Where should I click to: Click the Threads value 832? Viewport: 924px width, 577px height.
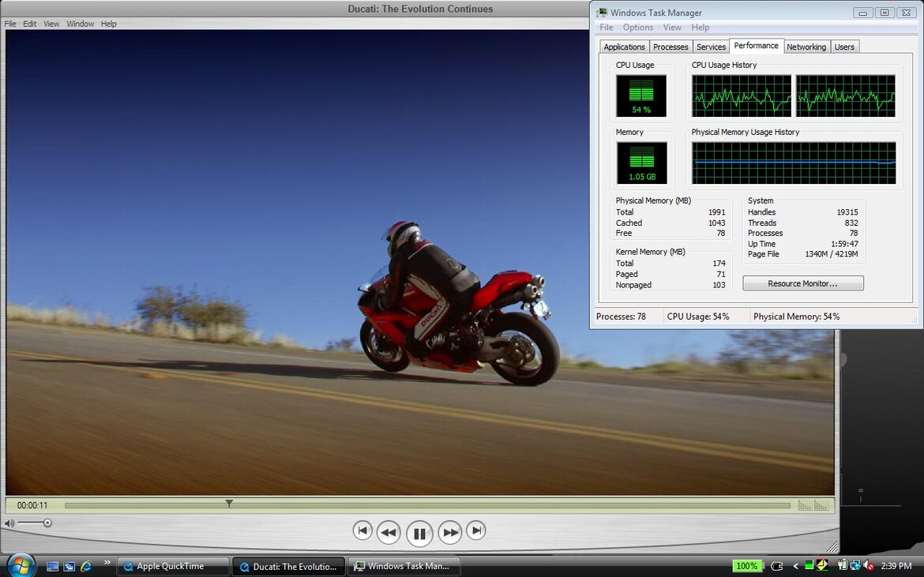pyautogui.click(x=851, y=223)
